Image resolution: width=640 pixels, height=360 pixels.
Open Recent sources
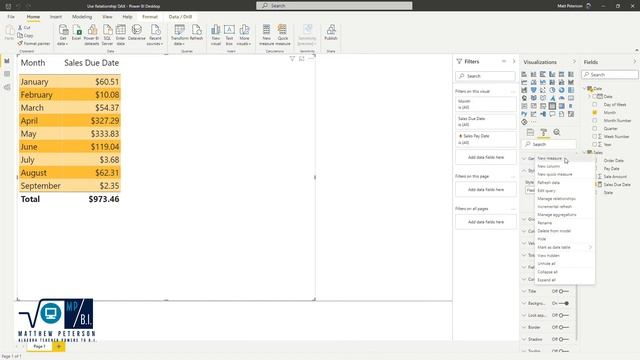click(155, 34)
